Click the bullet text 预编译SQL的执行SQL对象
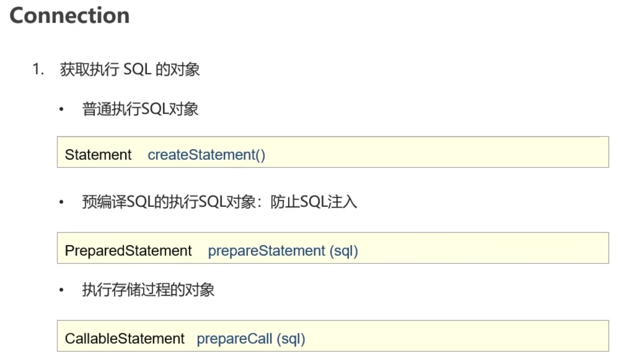The image size is (618, 364). pos(169,202)
